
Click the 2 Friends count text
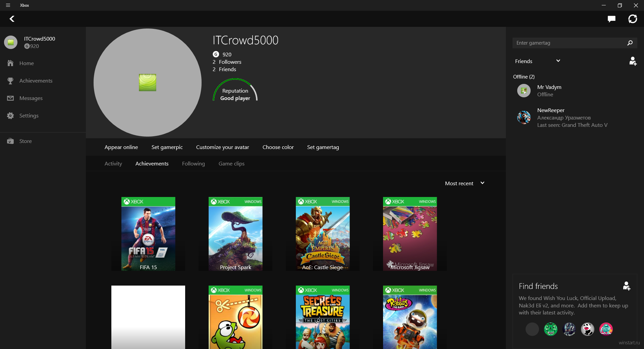pos(224,69)
